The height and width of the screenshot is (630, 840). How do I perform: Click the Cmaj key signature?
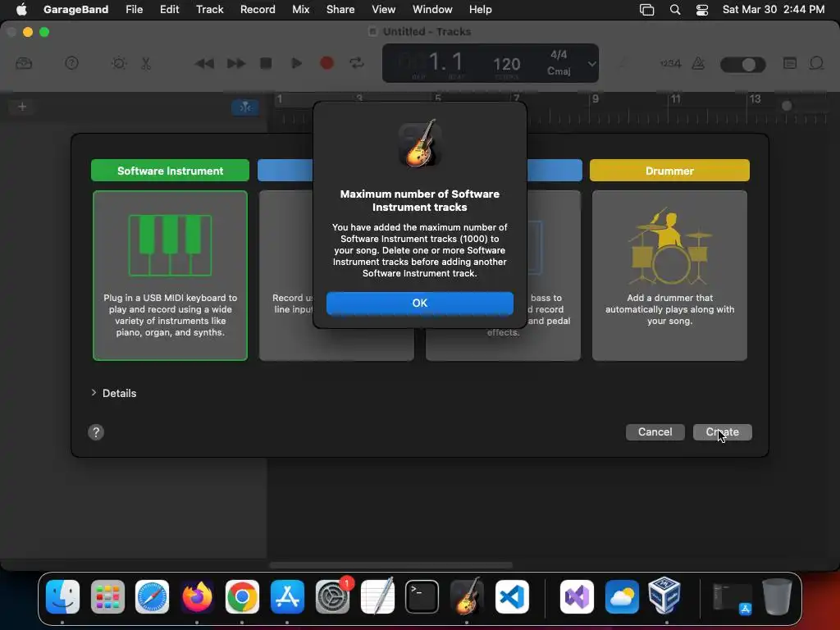coord(559,71)
